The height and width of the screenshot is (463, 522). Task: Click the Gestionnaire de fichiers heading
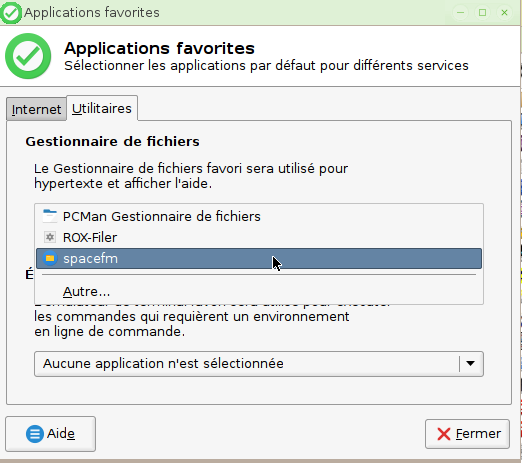pyautogui.click(x=113, y=141)
